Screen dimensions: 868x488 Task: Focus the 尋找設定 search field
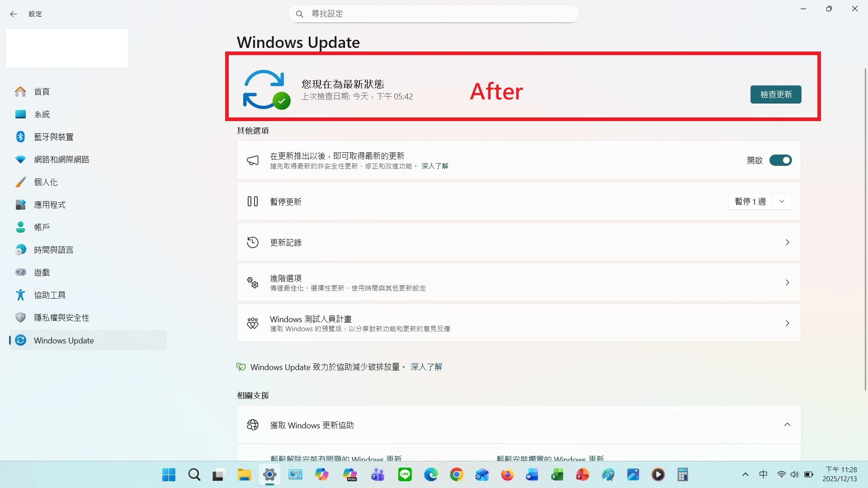coord(434,14)
